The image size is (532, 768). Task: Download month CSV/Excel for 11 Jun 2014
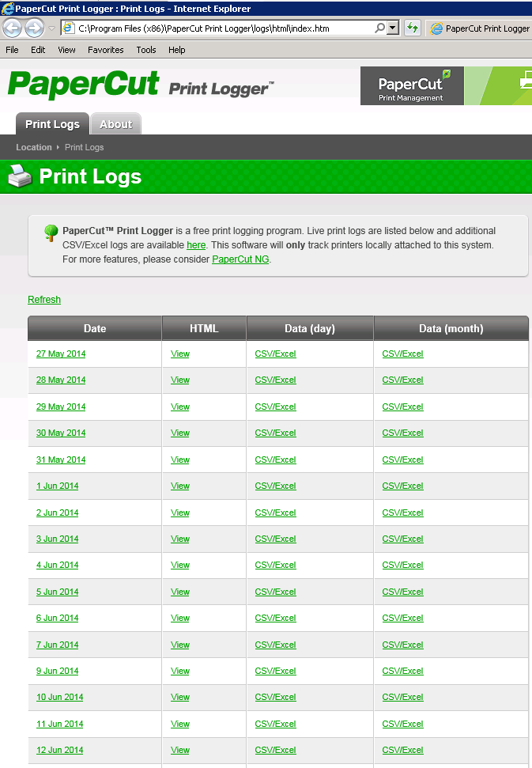point(403,724)
